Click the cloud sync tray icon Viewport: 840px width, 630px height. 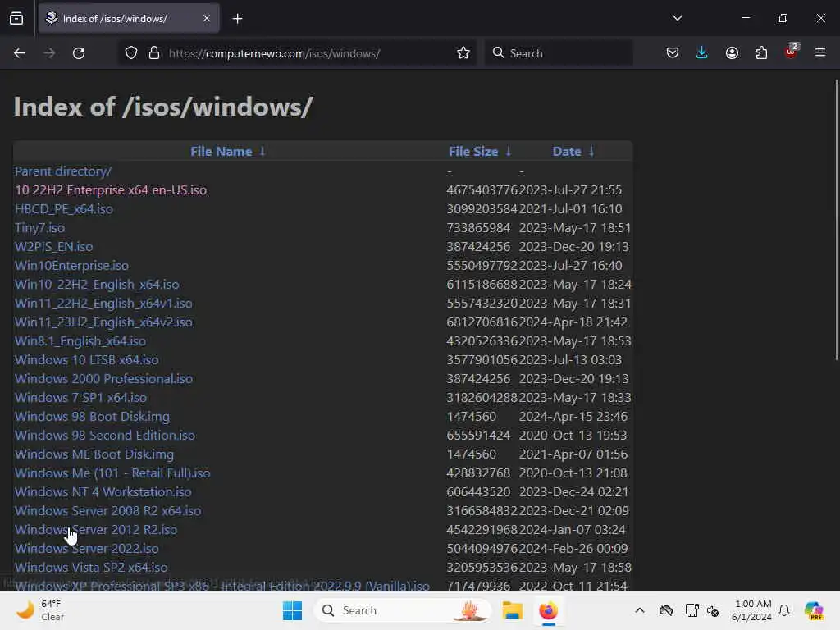tap(666, 610)
